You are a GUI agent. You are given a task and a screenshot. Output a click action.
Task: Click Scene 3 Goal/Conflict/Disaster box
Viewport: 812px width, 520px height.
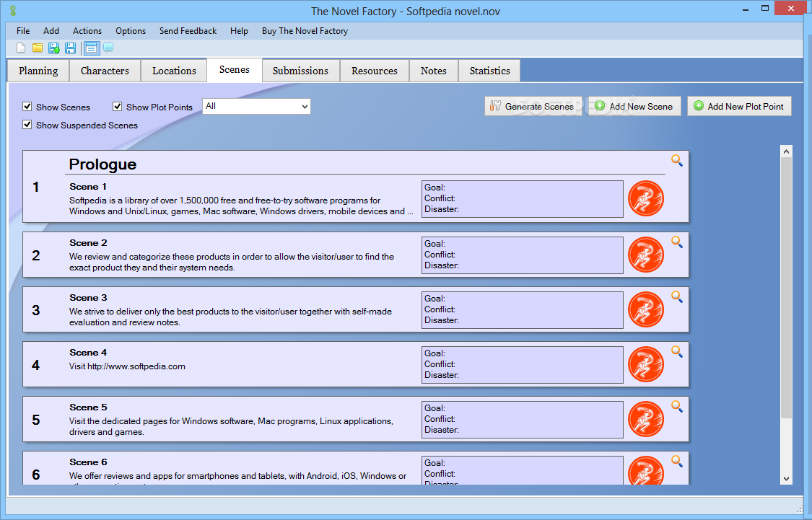(523, 310)
